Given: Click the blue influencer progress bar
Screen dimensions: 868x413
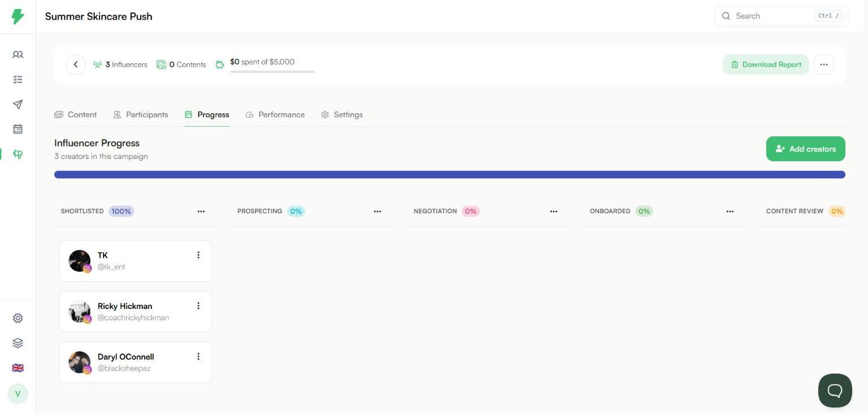Looking at the screenshot, I should pyautogui.click(x=450, y=175).
